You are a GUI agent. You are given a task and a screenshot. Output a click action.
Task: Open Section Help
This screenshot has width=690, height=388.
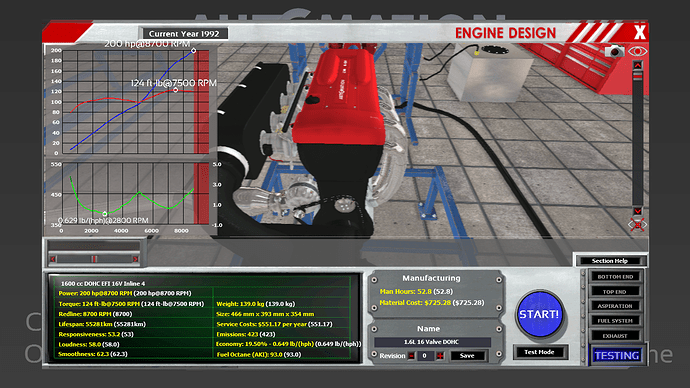pyautogui.click(x=609, y=261)
